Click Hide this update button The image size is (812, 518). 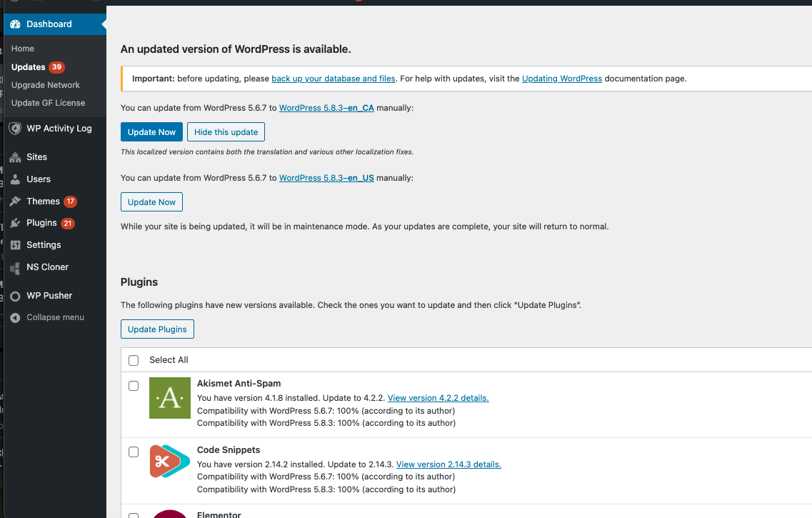(226, 132)
